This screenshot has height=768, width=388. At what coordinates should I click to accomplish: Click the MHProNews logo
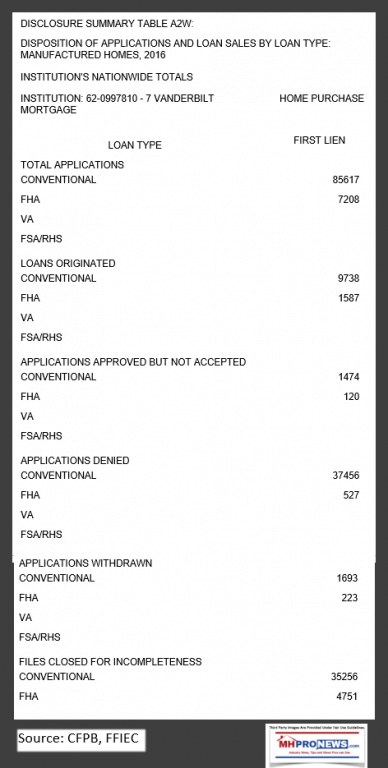317,744
